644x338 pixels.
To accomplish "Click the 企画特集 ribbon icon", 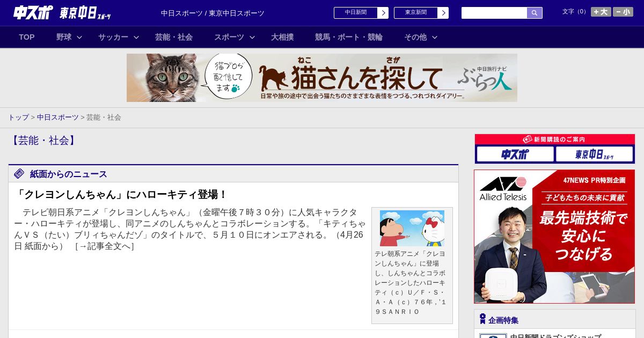I will point(482,319).
